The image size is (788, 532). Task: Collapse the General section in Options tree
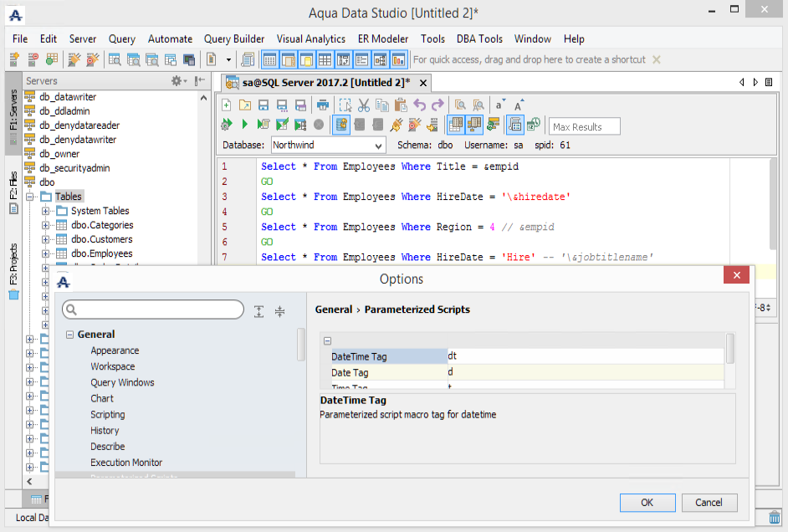[x=69, y=335]
